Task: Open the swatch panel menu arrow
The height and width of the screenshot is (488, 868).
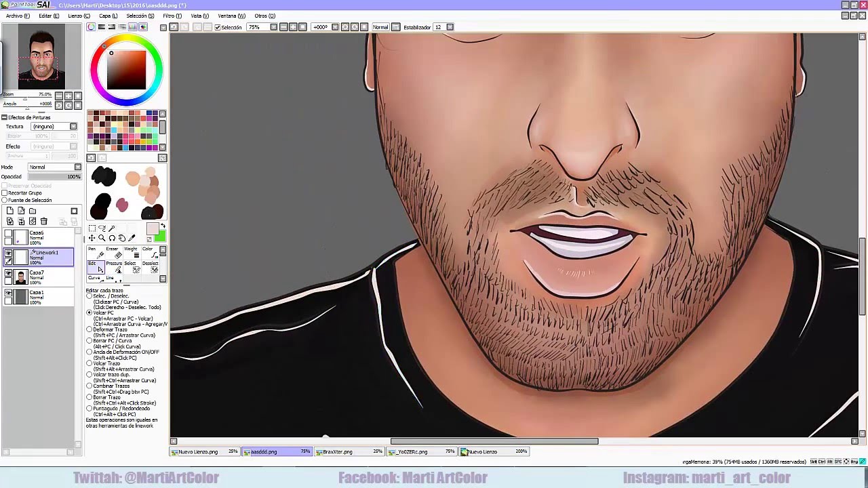Action: pos(162,158)
